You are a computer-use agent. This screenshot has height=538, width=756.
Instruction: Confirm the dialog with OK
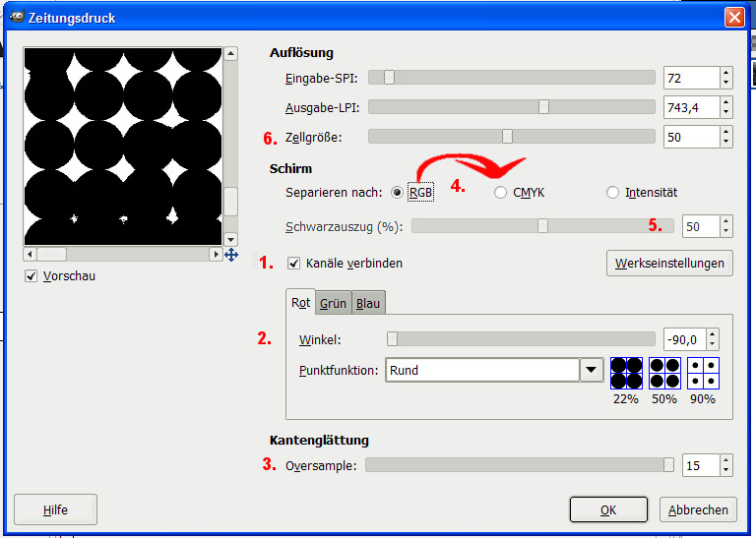(608, 509)
